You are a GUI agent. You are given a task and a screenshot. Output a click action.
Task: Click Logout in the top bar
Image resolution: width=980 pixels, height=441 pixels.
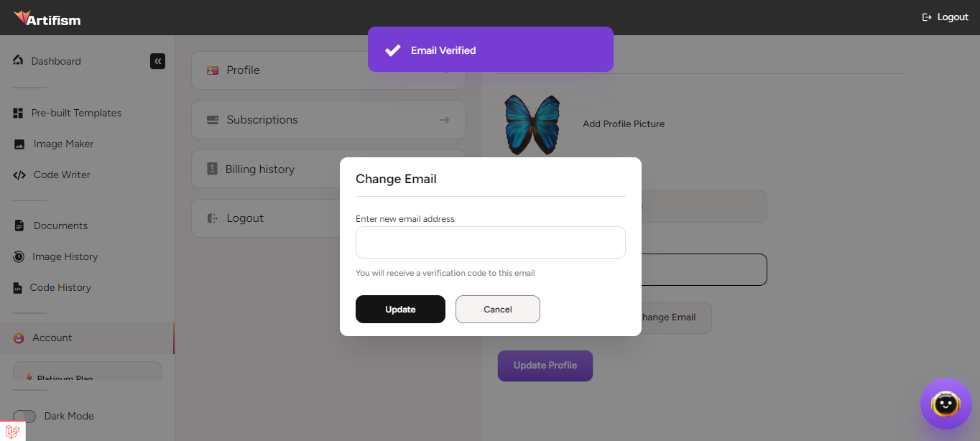pos(946,17)
